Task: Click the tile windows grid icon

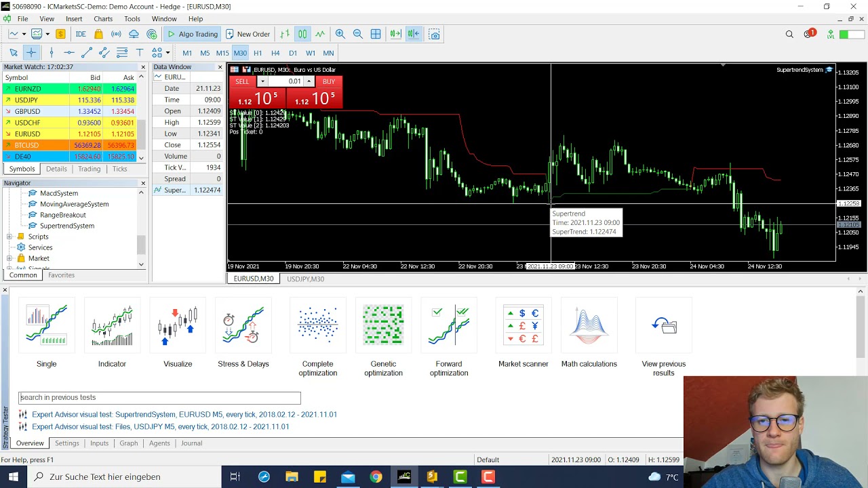Action: [x=376, y=34]
